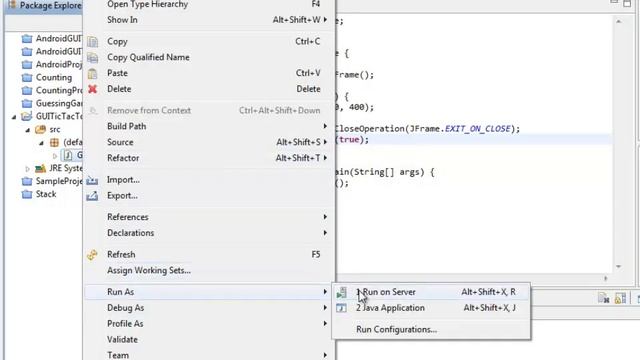
Task: Click the Package Explorer tab title
Action: tap(51, 6)
